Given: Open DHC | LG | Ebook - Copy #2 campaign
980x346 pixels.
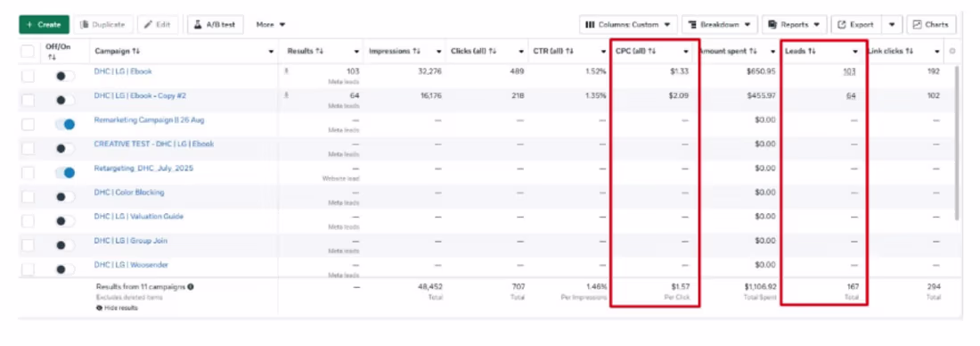Looking at the screenshot, I should (x=140, y=95).
